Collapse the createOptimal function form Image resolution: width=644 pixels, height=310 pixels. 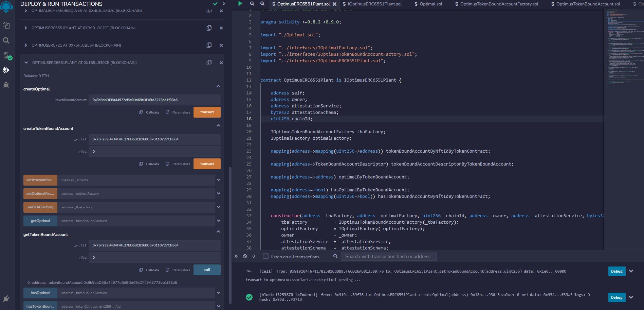[218, 86]
